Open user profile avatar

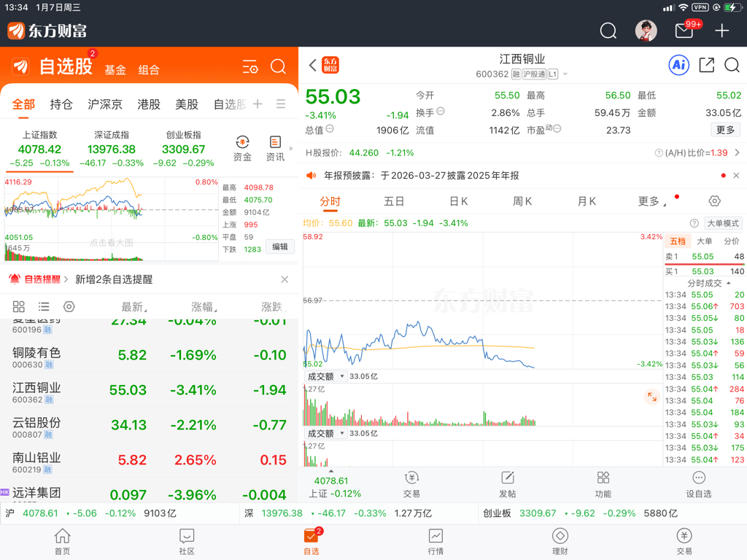coord(646,31)
